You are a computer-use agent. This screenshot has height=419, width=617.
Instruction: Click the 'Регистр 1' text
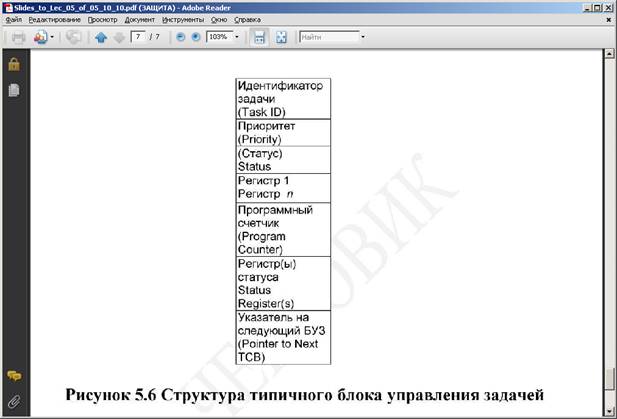pos(263,181)
